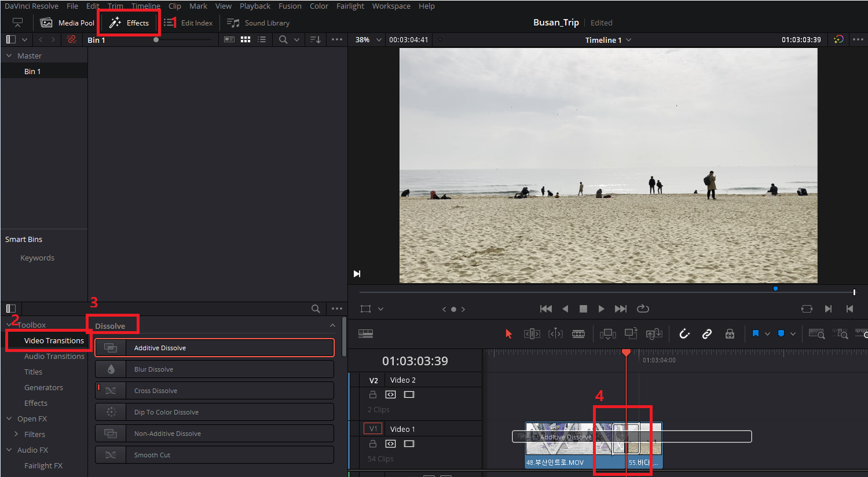
Task: Open the Fusion menu
Action: tap(290, 6)
